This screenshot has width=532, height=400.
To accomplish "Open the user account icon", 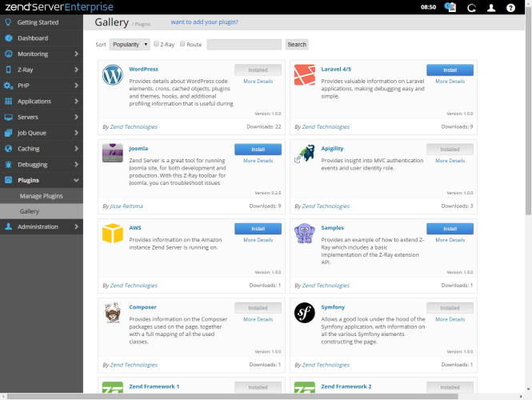I will (491, 7).
